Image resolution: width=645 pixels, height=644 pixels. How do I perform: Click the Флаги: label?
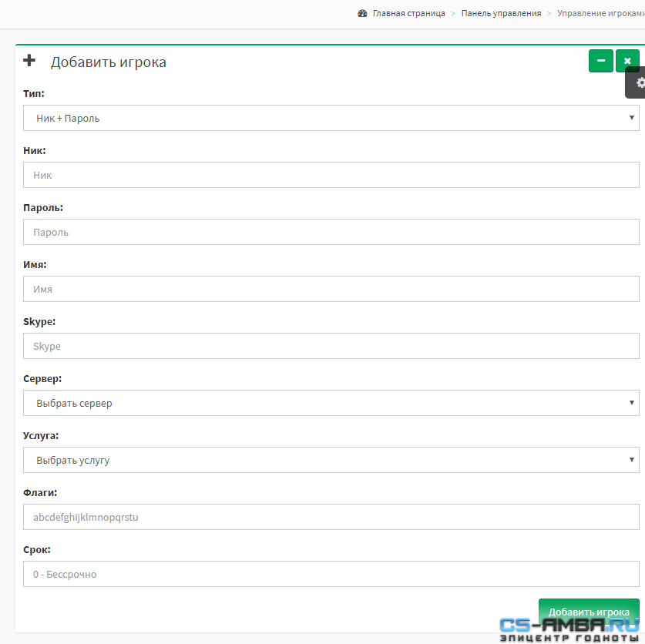(x=40, y=493)
